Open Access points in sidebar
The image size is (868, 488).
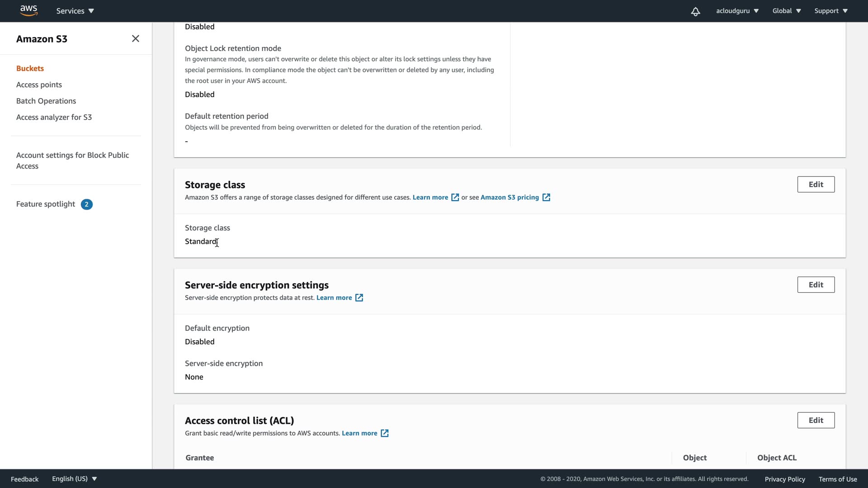point(39,85)
